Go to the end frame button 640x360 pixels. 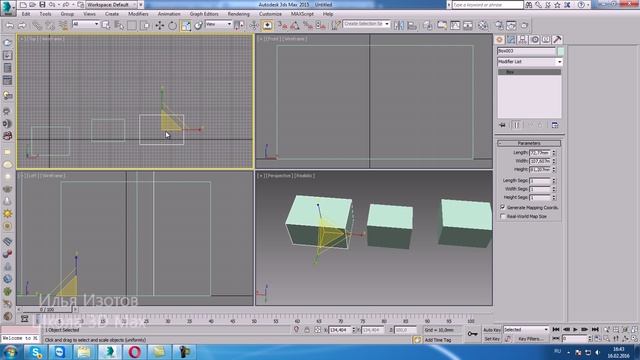click(x=595, y=329)
